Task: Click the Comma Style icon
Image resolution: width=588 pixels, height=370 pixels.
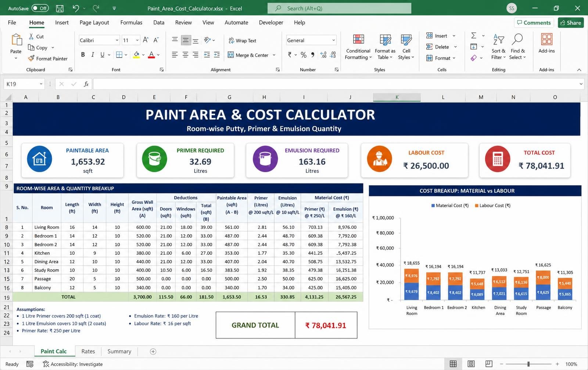Action: (x=313, y=55)
